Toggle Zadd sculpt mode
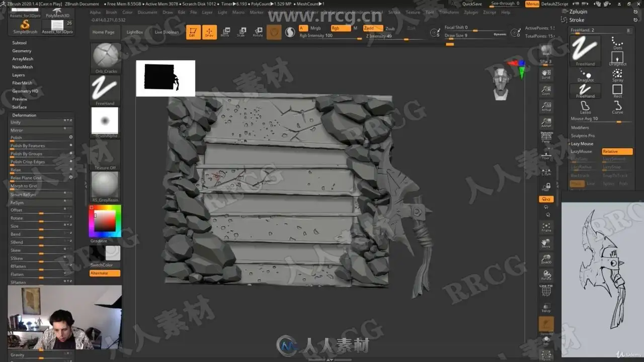 click(x=372, y=28)
